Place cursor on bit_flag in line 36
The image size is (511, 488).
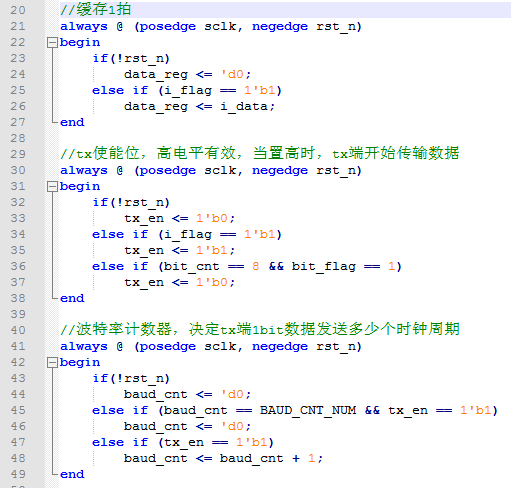coord(324,266)
